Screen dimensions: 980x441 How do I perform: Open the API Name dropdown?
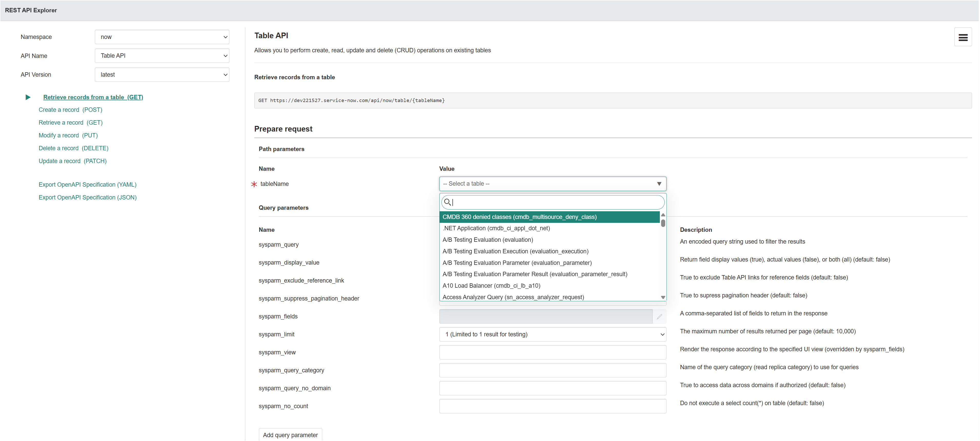[162, 56]
